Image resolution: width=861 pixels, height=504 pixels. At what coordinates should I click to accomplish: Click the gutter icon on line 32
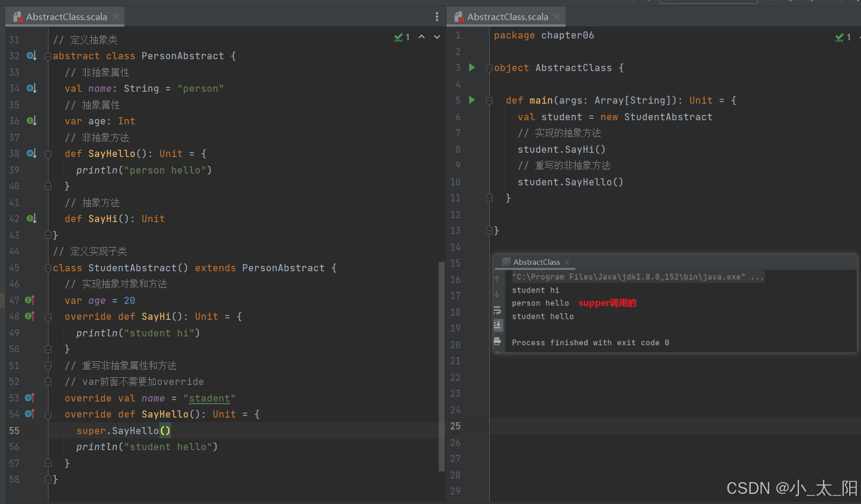tap(31, 56)
